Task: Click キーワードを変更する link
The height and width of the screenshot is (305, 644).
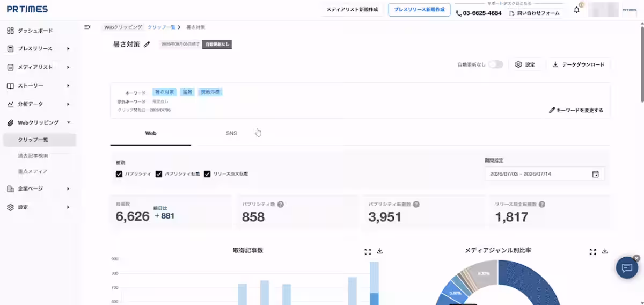Action: click(x=576, y=110)
